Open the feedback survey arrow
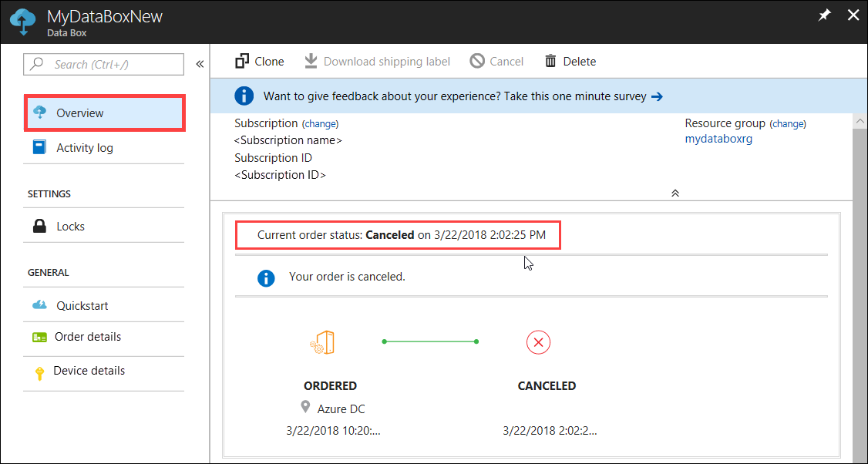This screenshot has width=868, height=464. tap(657, 97)
